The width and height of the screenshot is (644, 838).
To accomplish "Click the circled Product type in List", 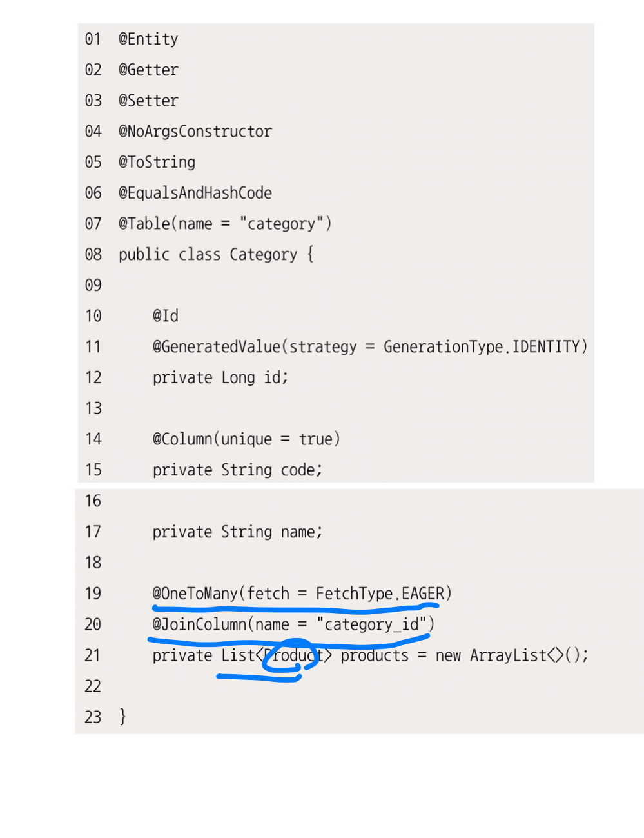I will (x=293, y=655).
